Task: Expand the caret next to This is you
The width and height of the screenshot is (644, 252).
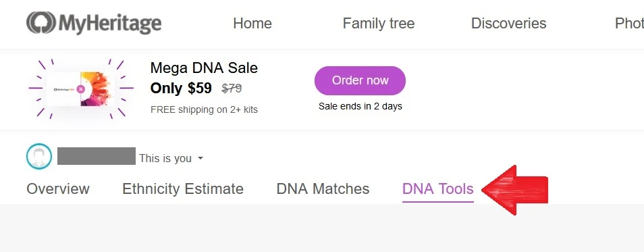Action: pos(200,158)
